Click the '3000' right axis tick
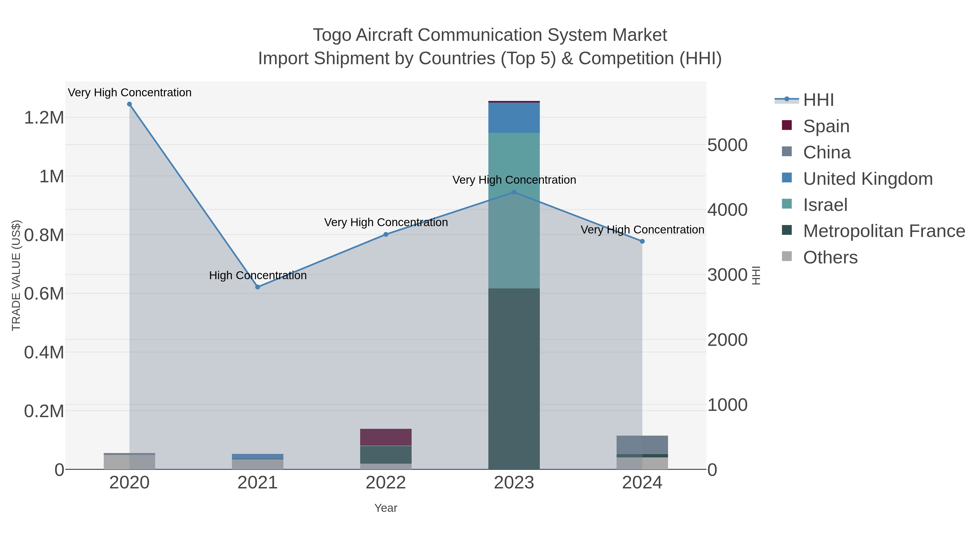Viewport: 980px width, 551px height. coord(727,275)
